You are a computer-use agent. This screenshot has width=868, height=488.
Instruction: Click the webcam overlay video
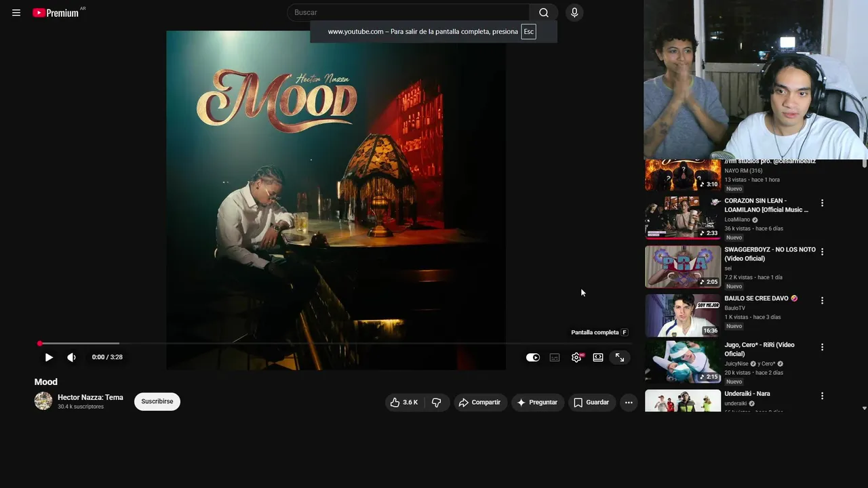click(755, 79)
